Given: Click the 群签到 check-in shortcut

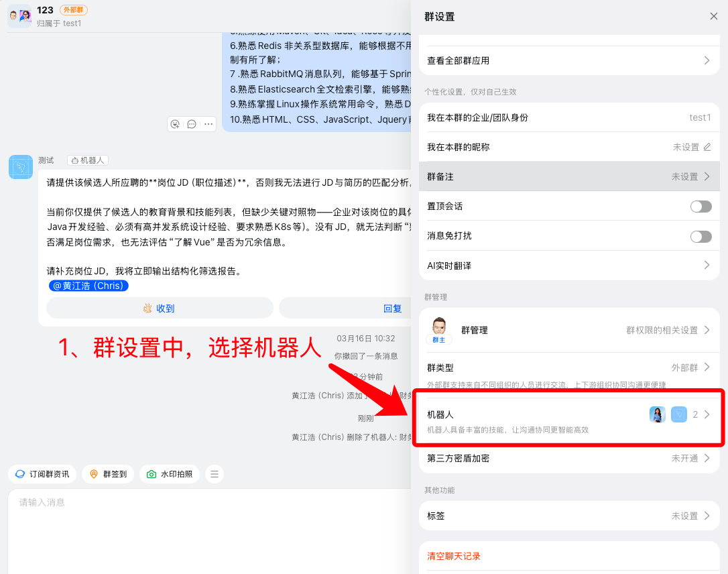Looking at the screenshot, I should coord(108,474).
